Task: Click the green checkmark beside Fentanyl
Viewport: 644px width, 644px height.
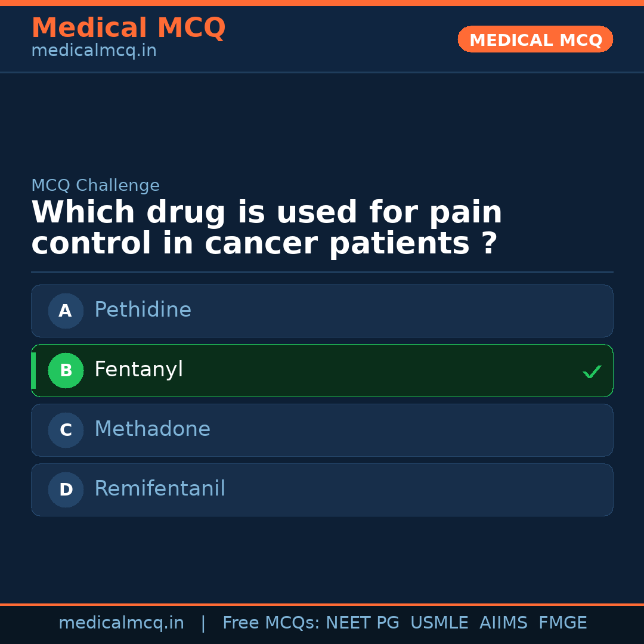Action: 592,371
